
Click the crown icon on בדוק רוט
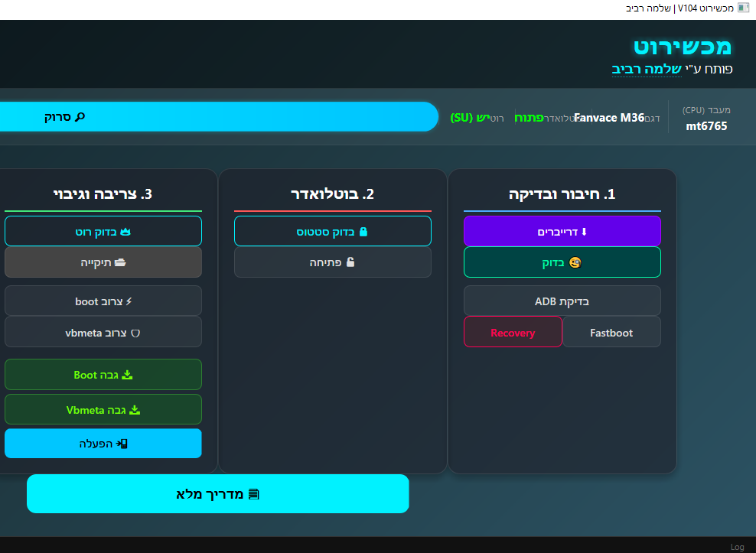point(126,232)
